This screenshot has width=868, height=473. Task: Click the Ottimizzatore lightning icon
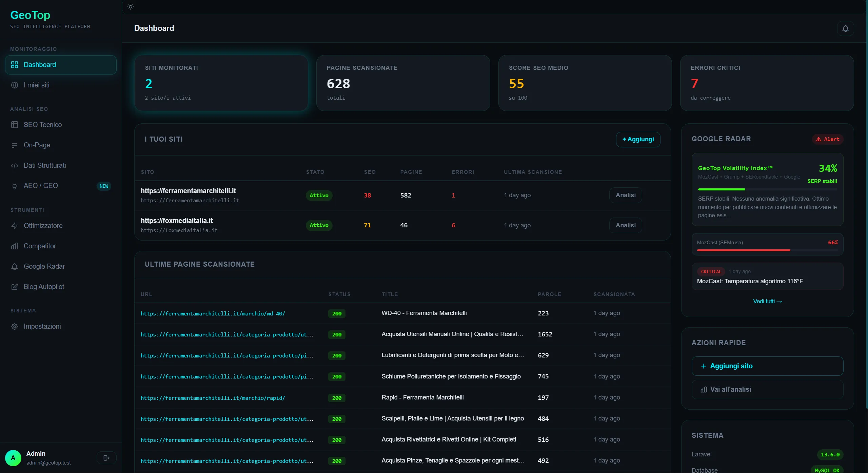tap(15, 226)
